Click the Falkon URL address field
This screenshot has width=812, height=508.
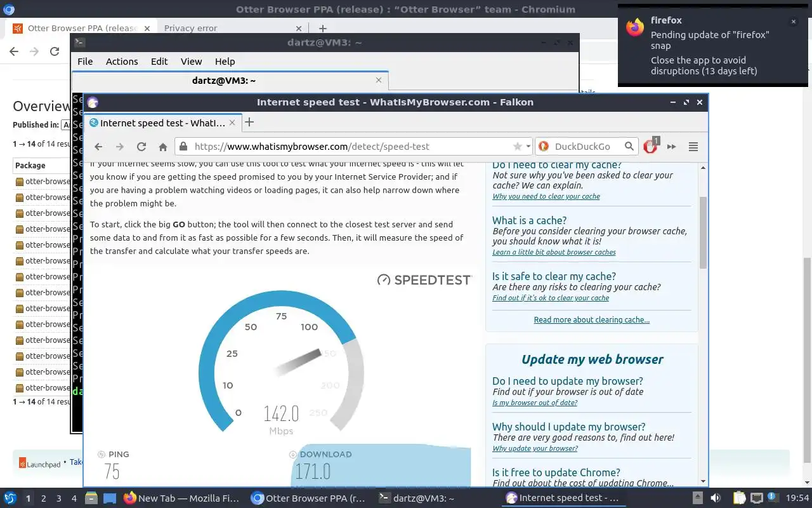point(352,146)
